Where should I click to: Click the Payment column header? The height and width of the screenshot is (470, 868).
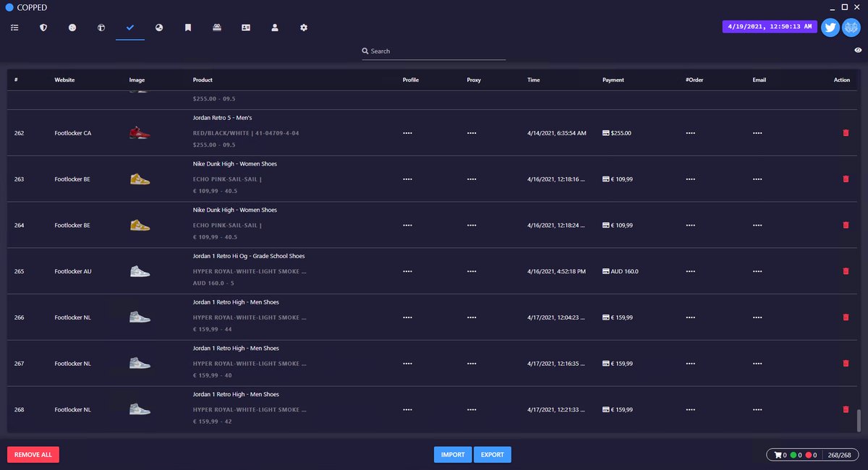coord(613,80)
